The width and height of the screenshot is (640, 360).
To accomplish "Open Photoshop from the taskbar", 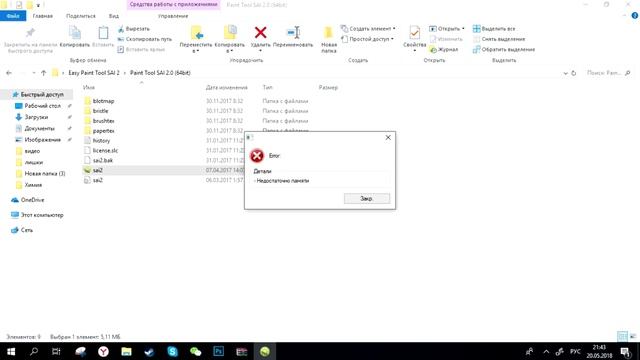I will 218,351.
